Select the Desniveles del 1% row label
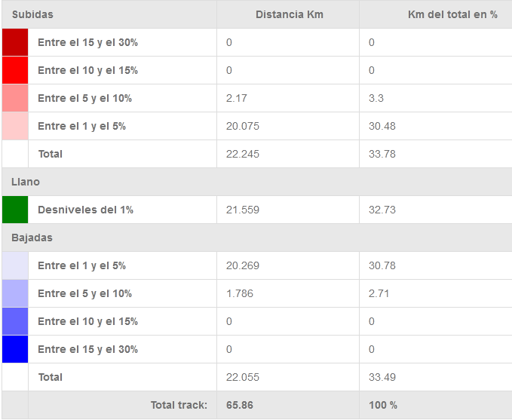The height and width of the screenshot is (420, 512). pyautogui.click(x=85, y=210)
